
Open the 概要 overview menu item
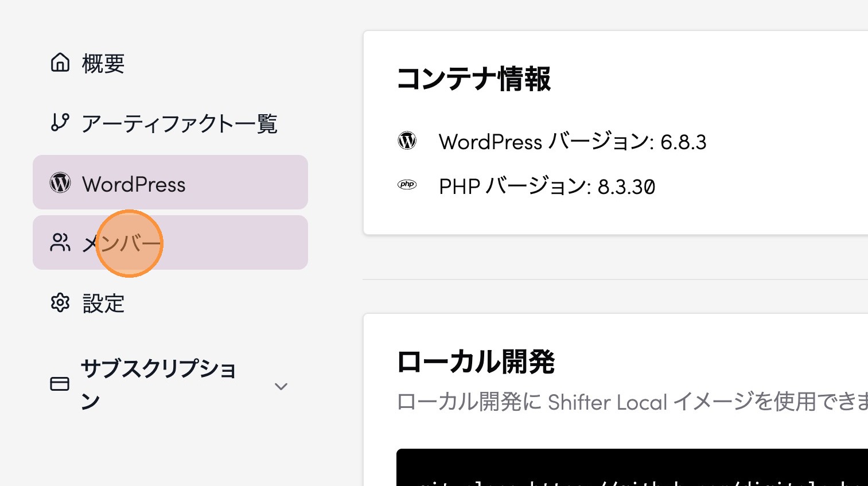click(103, 63)
